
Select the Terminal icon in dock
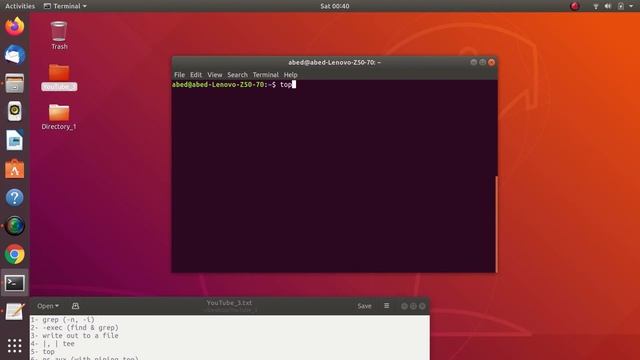[15, 283]
